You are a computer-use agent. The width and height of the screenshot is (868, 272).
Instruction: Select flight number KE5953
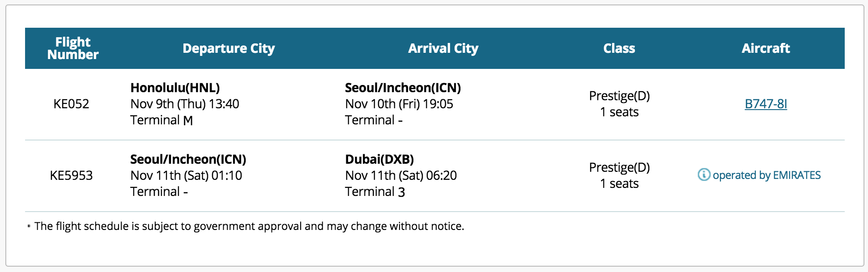71,175
